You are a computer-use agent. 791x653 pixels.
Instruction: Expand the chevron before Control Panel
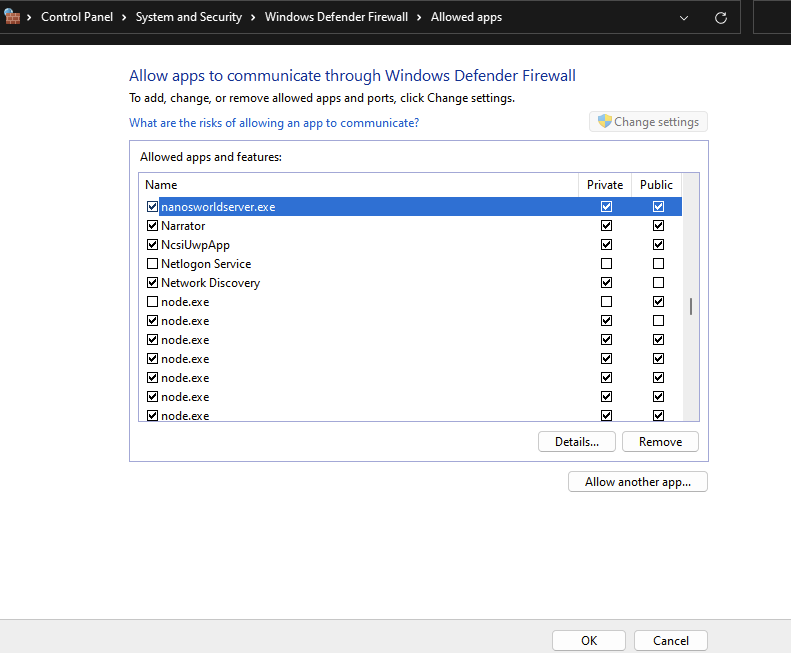[29, 17]
